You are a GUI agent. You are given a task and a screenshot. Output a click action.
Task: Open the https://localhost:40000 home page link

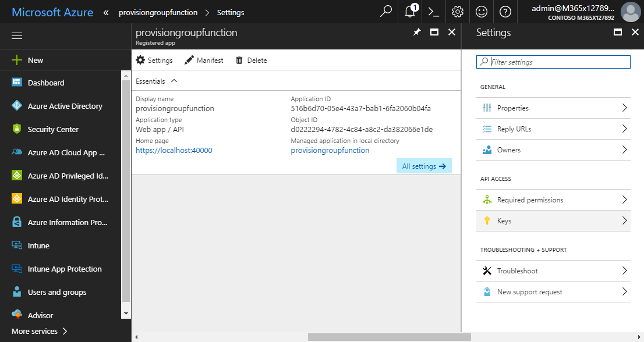pos(174,151)
